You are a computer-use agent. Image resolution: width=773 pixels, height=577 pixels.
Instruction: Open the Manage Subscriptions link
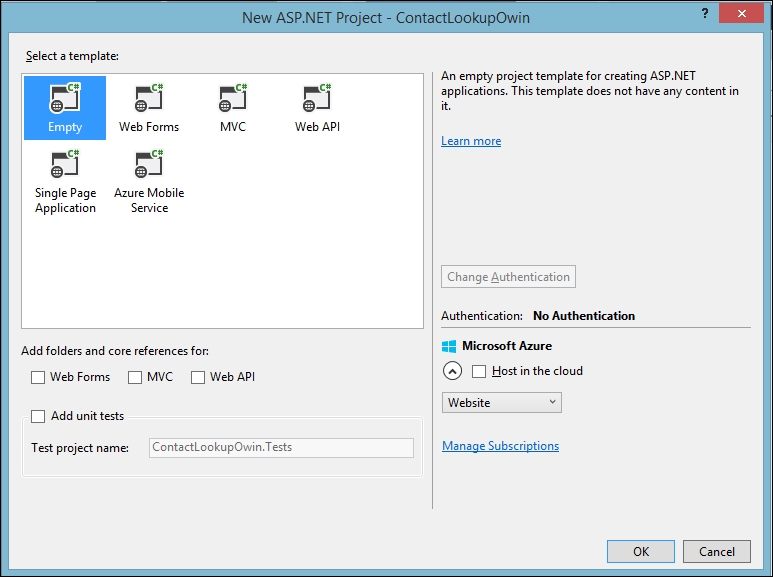pyautogui.click(x=500, y=446)
